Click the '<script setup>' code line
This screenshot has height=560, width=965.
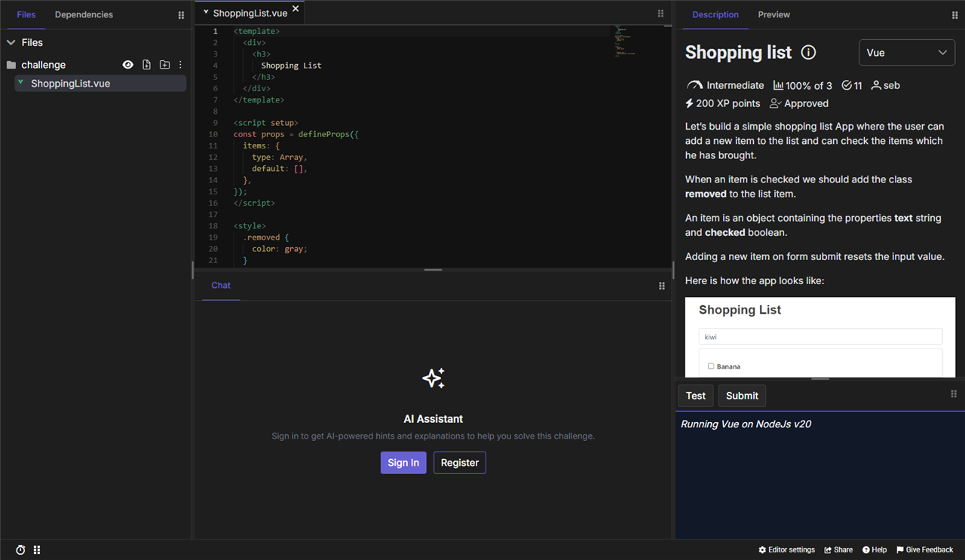[x=266, y=123]
